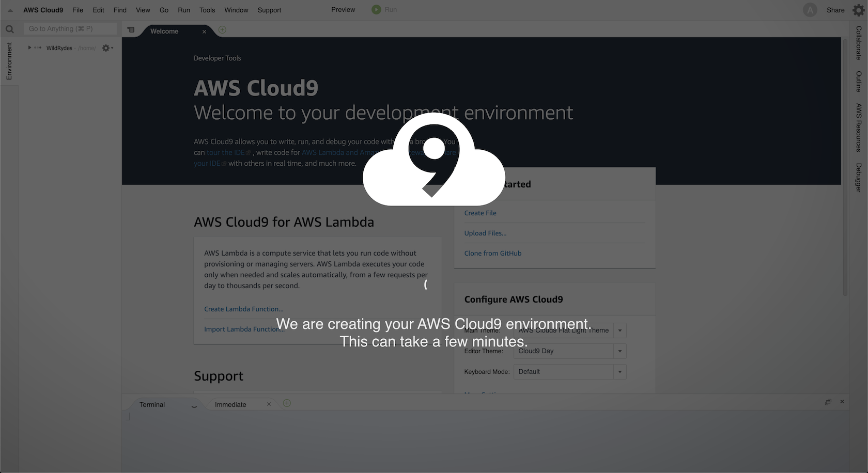Screen dimensions: 868x473
Task: Open the View menu
Action: tap(143, 10)
